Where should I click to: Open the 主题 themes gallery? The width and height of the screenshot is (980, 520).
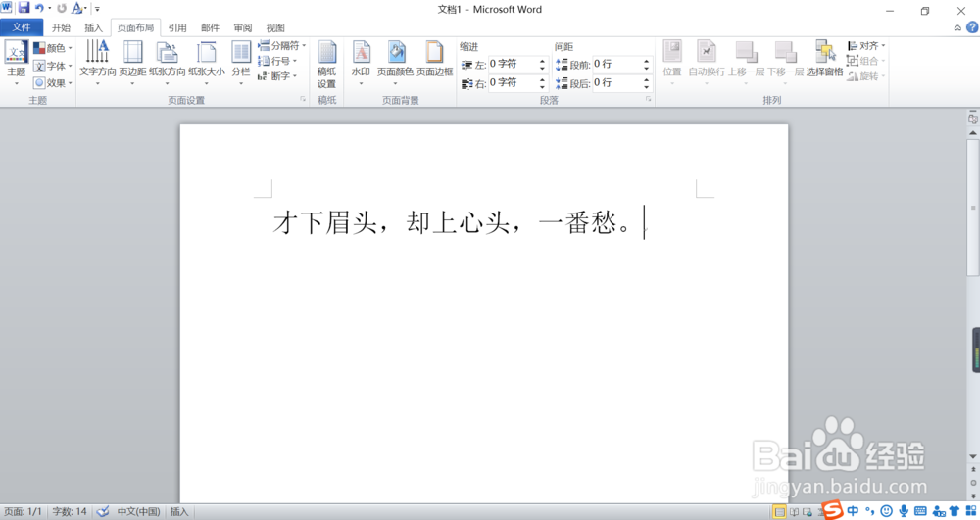tap(17, 63)
